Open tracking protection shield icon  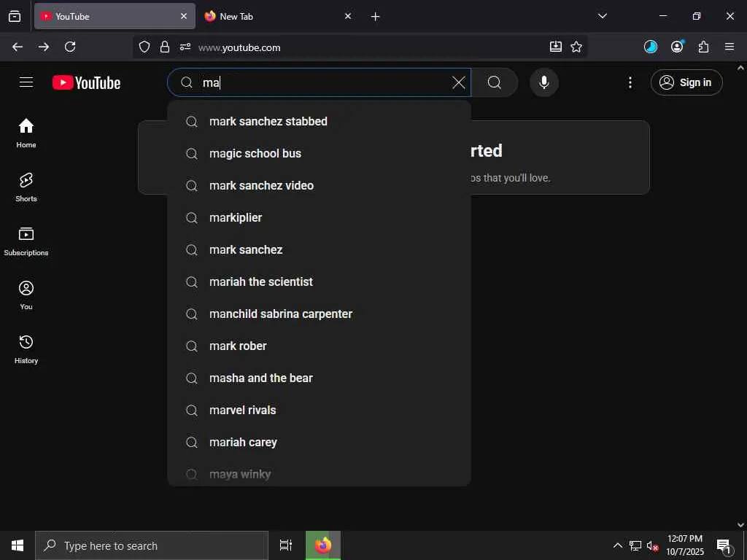(144, 47)
